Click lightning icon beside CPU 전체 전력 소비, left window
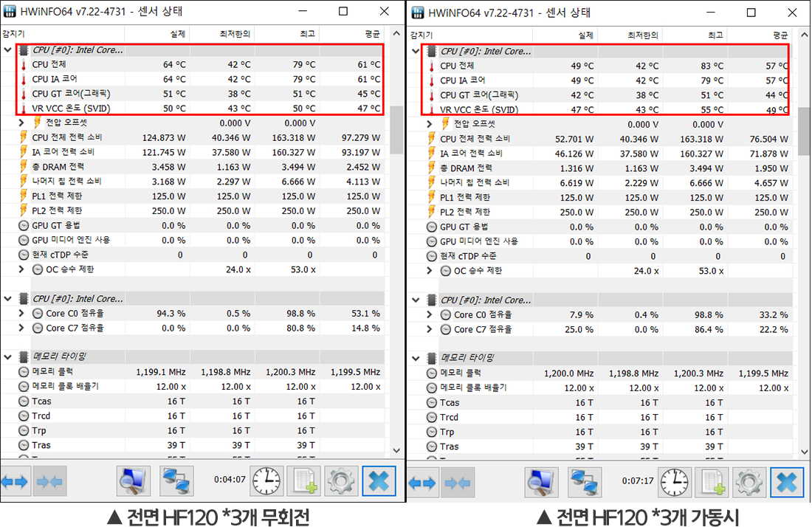The width and height of the screenshot is (812, 527). click(x=24, y=137)
